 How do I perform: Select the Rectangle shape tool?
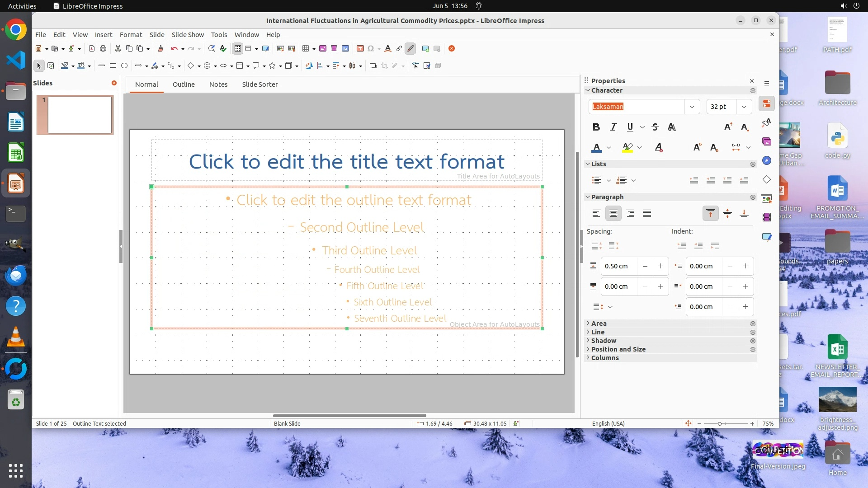pyautogui.click(x=113, y=66)
